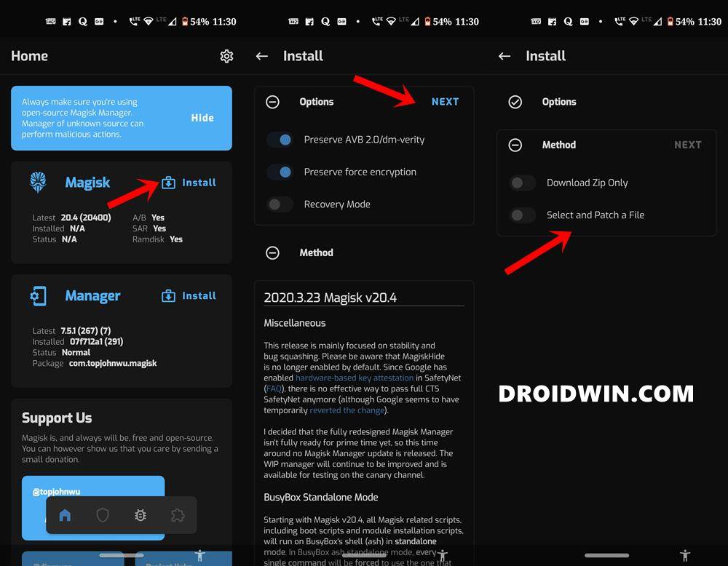Expand Method section in middle screen

pos(272,253)
